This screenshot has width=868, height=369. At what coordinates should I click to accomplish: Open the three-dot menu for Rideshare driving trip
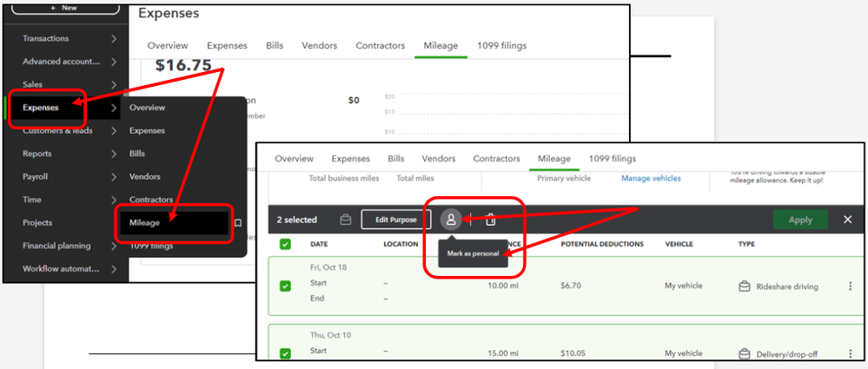(x=851, y=286)
